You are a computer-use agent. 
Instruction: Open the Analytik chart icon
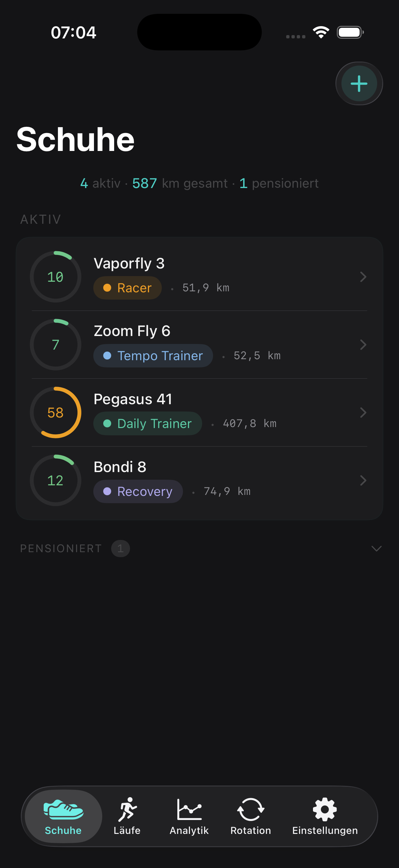[x=189, y=809]
